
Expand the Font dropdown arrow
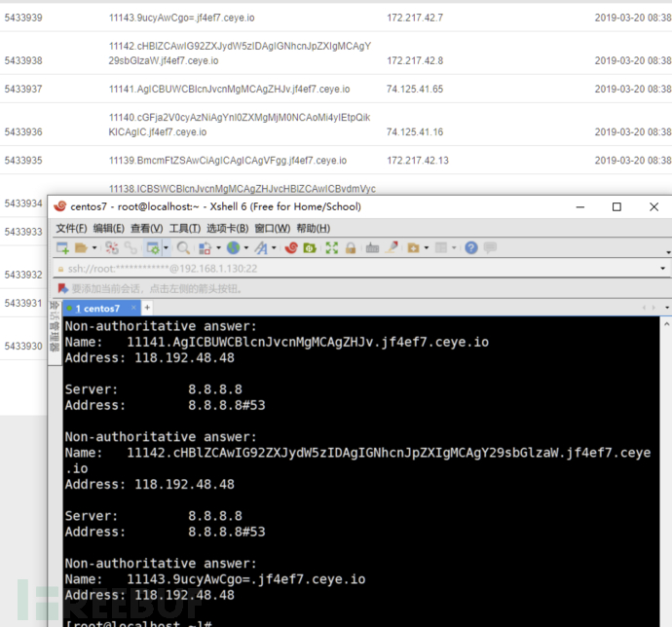coord(274,247)
